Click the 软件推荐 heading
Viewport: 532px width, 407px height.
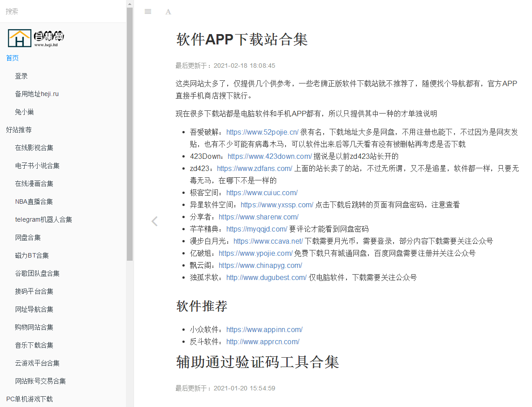click(x=202, y=306)
